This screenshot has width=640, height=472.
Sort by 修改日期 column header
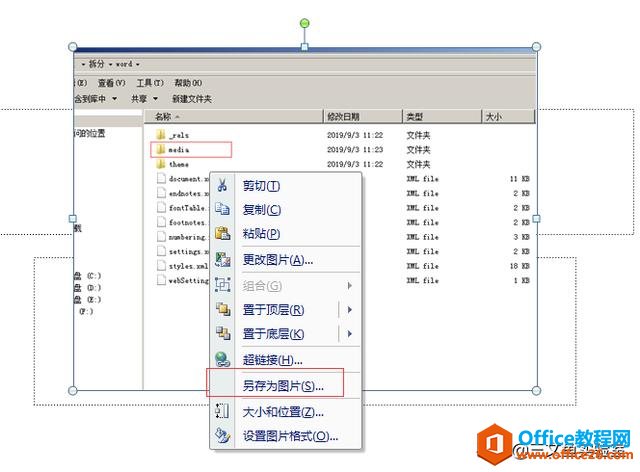click(x=363, y=117)
